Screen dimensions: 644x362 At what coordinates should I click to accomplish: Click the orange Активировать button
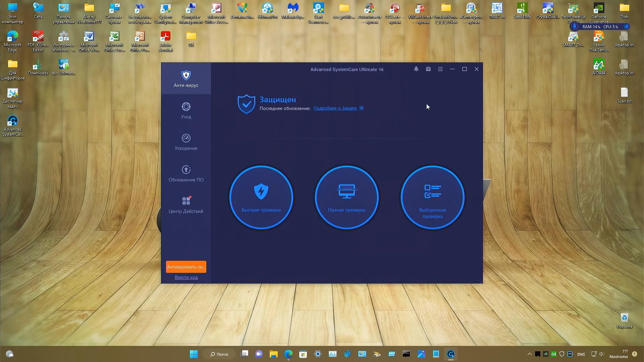[x=186, y=267]
